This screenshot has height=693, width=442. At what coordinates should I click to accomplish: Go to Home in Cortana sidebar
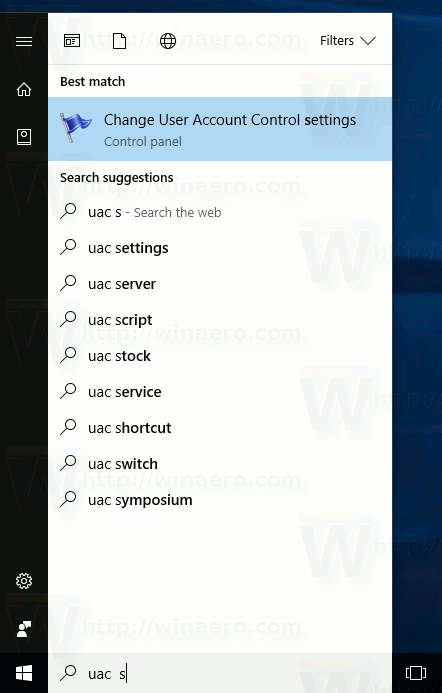[x=24, y=89]
